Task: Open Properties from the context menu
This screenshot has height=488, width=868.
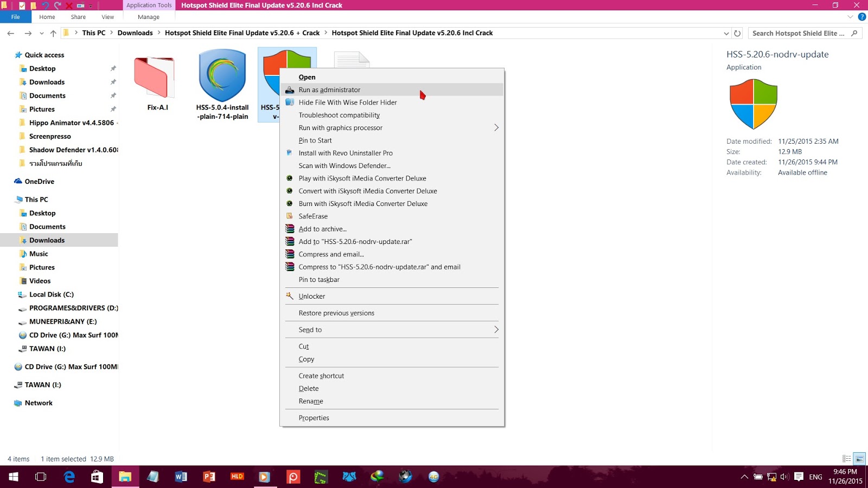Action: 392,418
